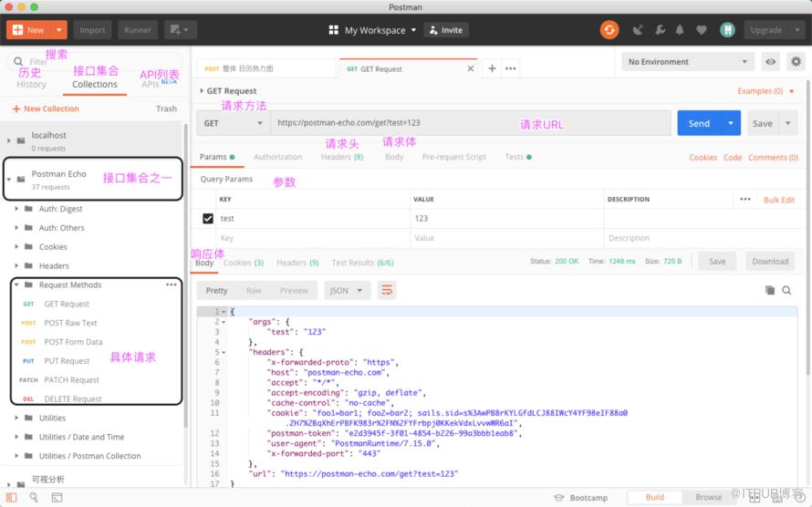This screenshot has height=507, width=812.
Task: Toggle response line wrap icon
Action: click(x=387, y=290)
